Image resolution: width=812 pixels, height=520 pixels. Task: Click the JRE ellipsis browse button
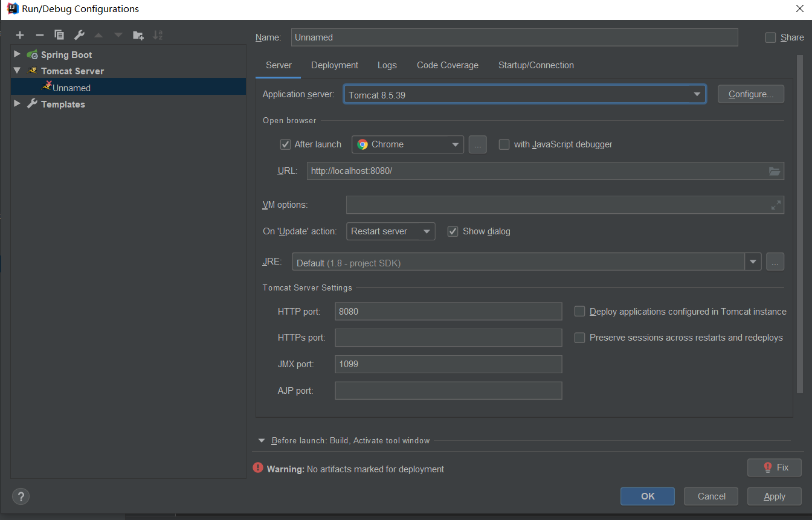[775, 262]
